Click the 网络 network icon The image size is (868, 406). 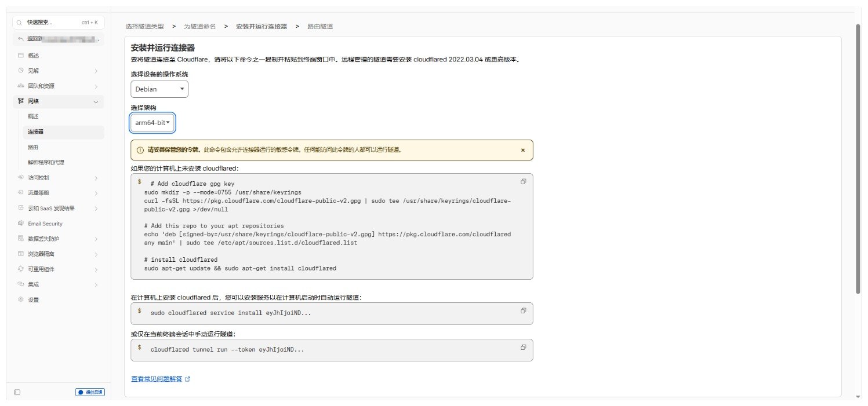(x=21, y=101)
